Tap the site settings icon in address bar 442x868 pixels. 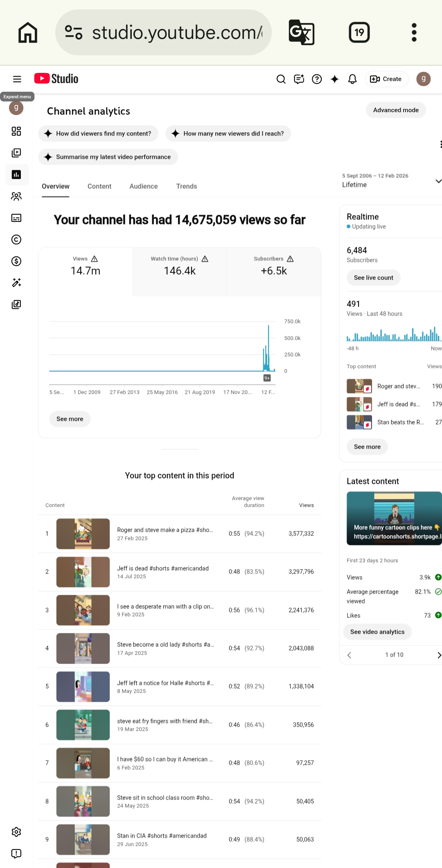click(x=74, y=32)
